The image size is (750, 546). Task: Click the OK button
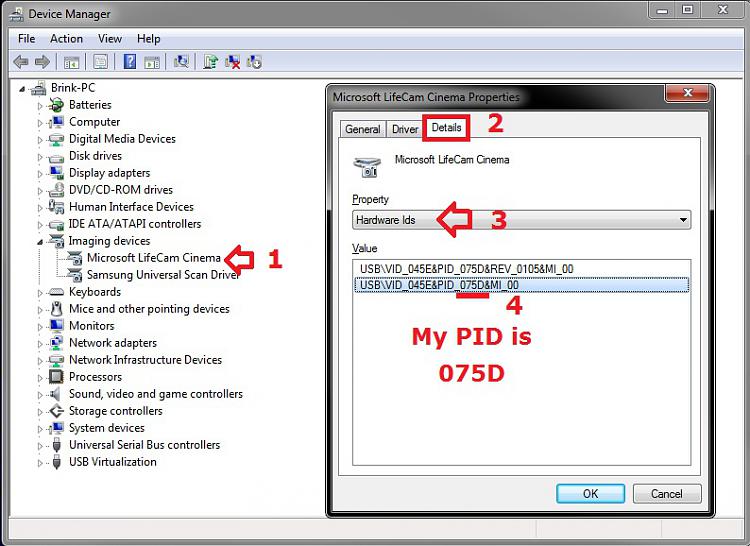coord(590,493)
